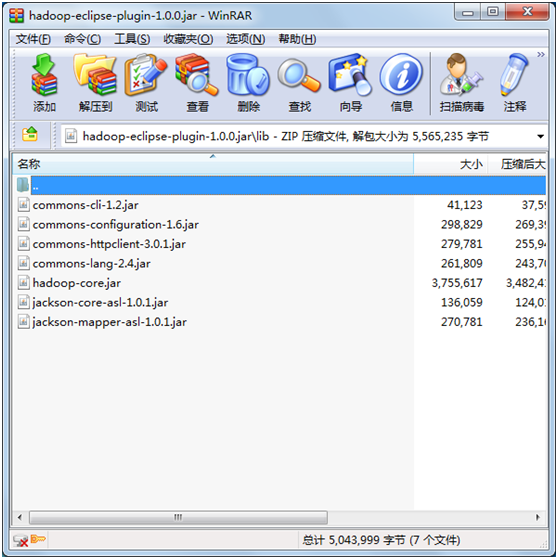Viewport: 558px width, 559px height.
Task: Click the jar file icon in address bar
Action: (71, 136)
